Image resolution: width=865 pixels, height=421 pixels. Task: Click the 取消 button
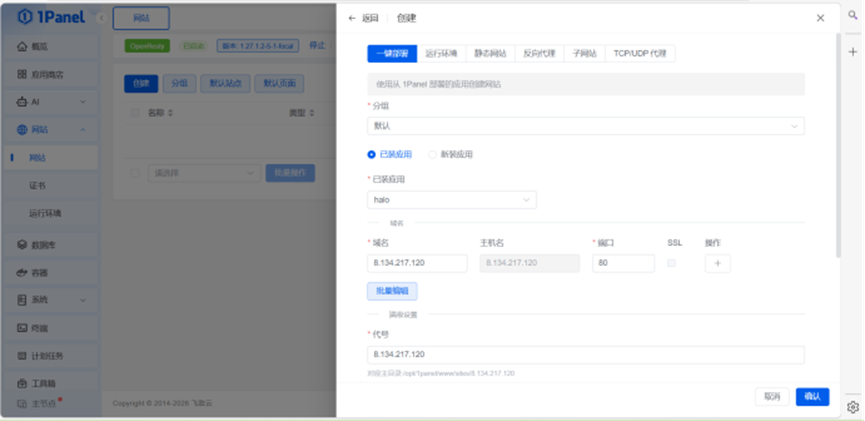[772, 397]
